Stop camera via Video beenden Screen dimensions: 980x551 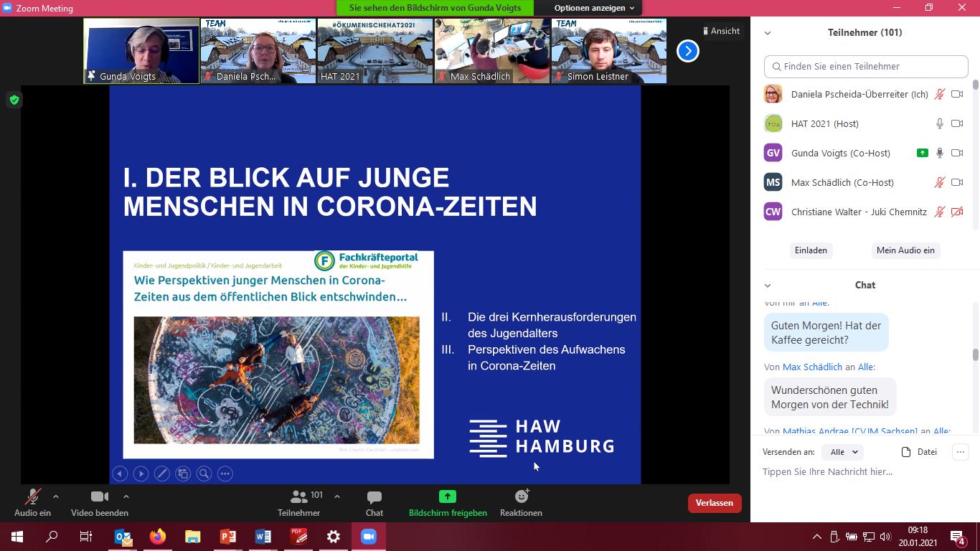click(100, 503)
